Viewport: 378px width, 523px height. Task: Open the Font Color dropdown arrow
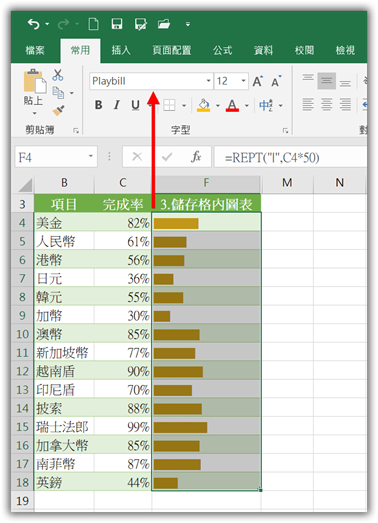click(x=247, y=106)
